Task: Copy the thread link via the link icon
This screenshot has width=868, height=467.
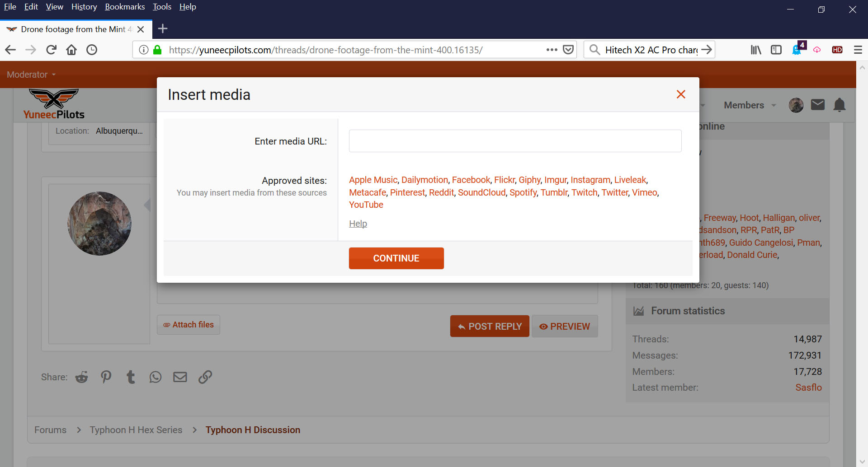Action: coord(205,377)
